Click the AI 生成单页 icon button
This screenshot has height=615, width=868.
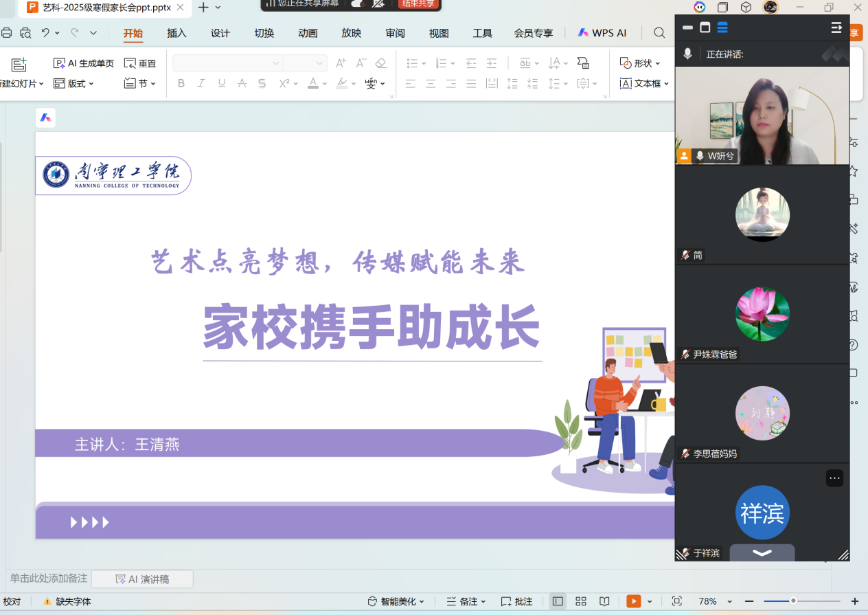60,63
